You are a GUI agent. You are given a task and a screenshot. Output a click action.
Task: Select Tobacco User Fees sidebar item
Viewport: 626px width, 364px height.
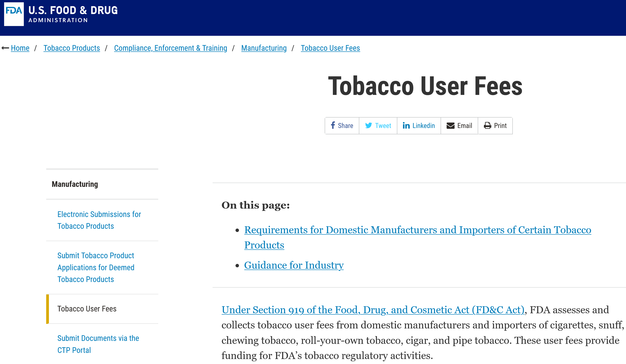[87, 309]
